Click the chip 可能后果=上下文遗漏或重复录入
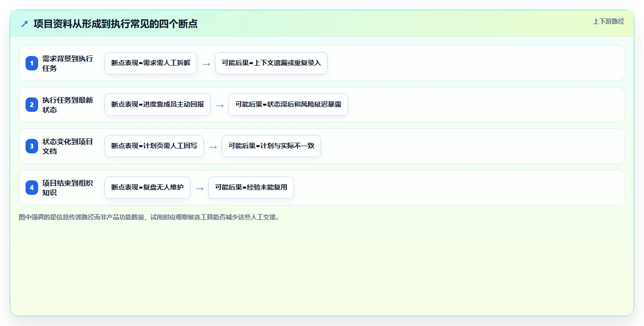Image resolution: width=644 pixels, height=326 pixels. [x=271, y=63]
